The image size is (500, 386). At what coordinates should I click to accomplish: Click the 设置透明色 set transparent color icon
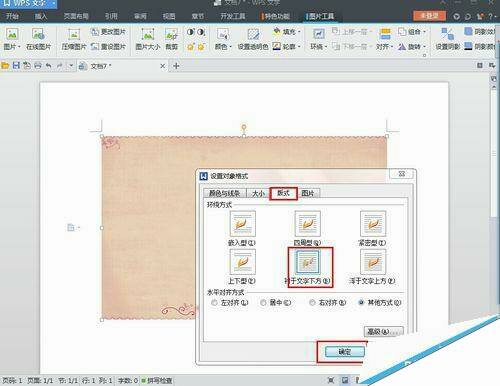pyautogui.click(x=253, y=34)
